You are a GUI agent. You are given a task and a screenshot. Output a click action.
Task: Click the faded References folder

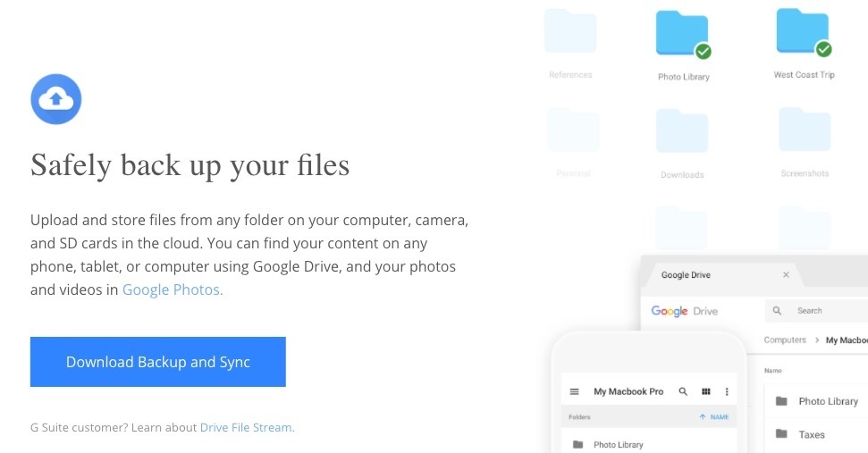[x=570, y=32]
